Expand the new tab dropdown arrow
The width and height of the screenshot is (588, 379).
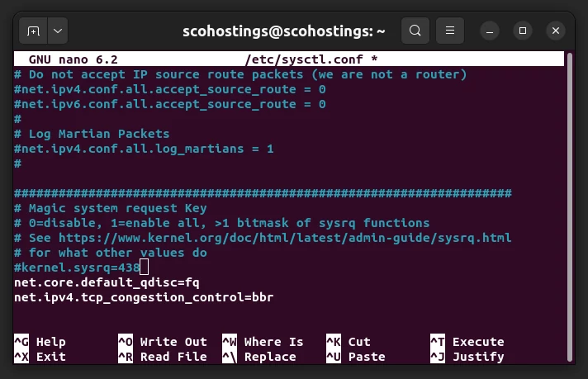click(x=58, y=31)
